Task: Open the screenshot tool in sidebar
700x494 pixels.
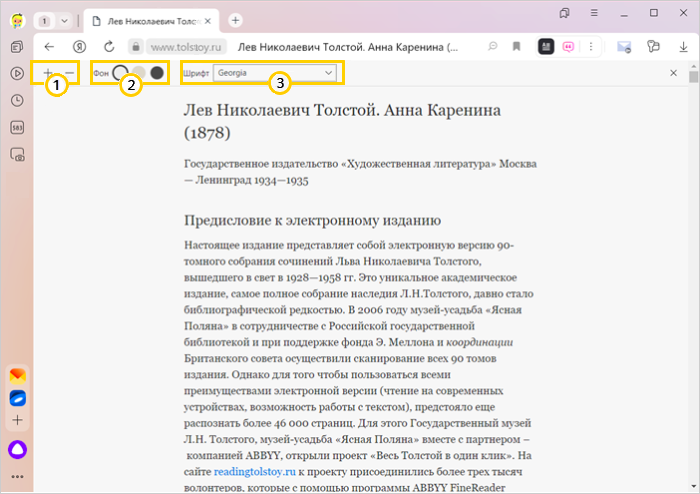Action: point(18,154)
